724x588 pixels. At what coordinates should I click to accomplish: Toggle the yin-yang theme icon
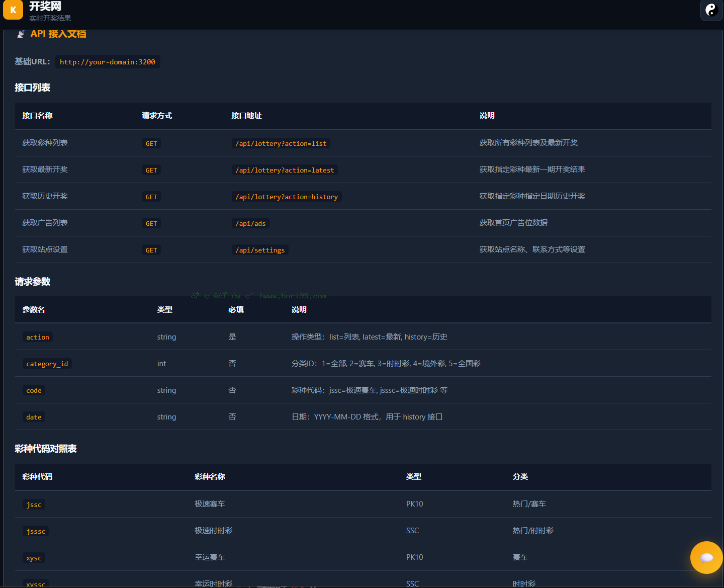(711, 10)
